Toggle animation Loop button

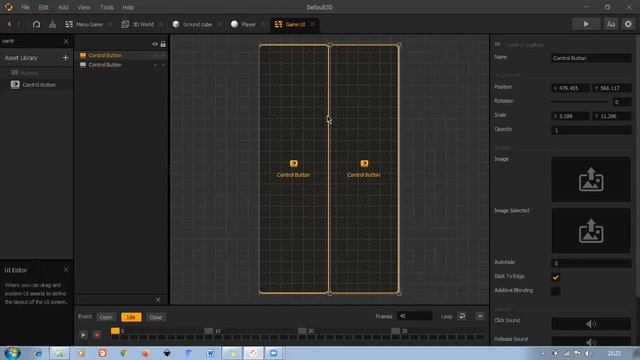[462, 316]
